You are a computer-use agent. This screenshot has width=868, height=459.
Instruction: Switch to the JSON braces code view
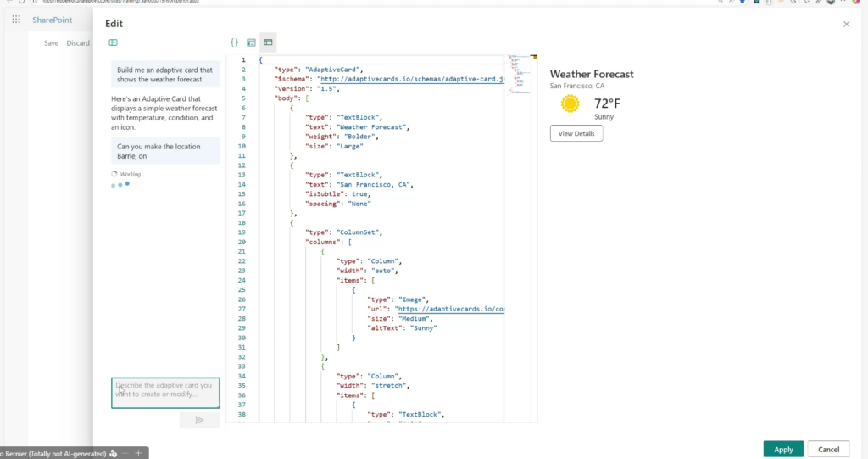coord(235,42)
